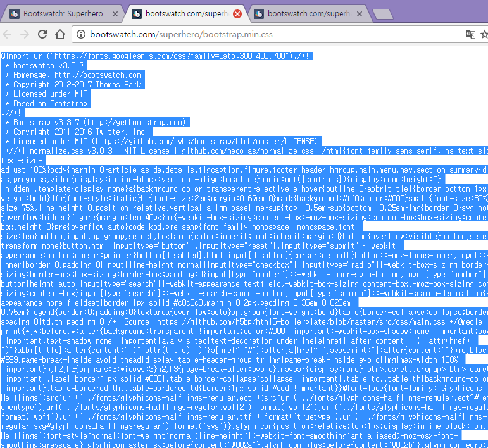Click the browser forward arrow
Image resolution: width=488 pixels, height=448 pixels.
click(x=24, y=34)
